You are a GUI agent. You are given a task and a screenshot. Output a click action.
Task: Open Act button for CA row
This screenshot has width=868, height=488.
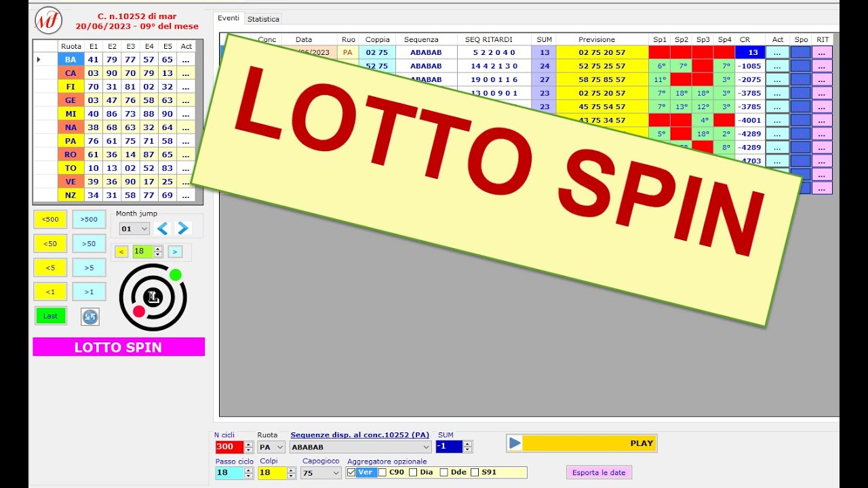coord(186,73)
